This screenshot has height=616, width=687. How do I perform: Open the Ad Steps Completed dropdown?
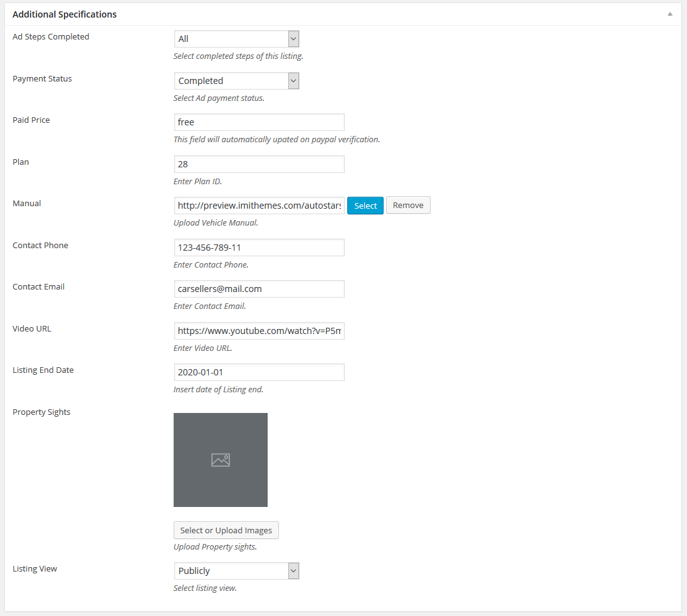(x=236, y=39)
